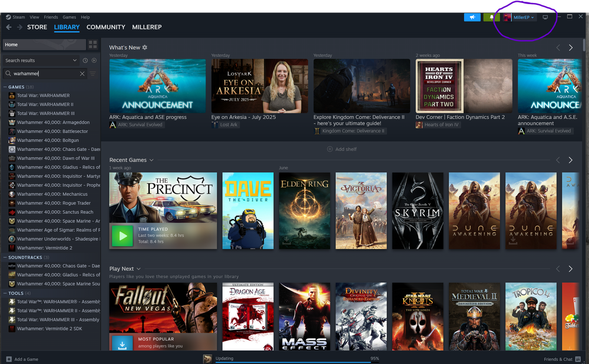Image resolution: width=589 pixels, height=364 pixels.
Task: Open the Search results dropdown
Action: (74, 61)
